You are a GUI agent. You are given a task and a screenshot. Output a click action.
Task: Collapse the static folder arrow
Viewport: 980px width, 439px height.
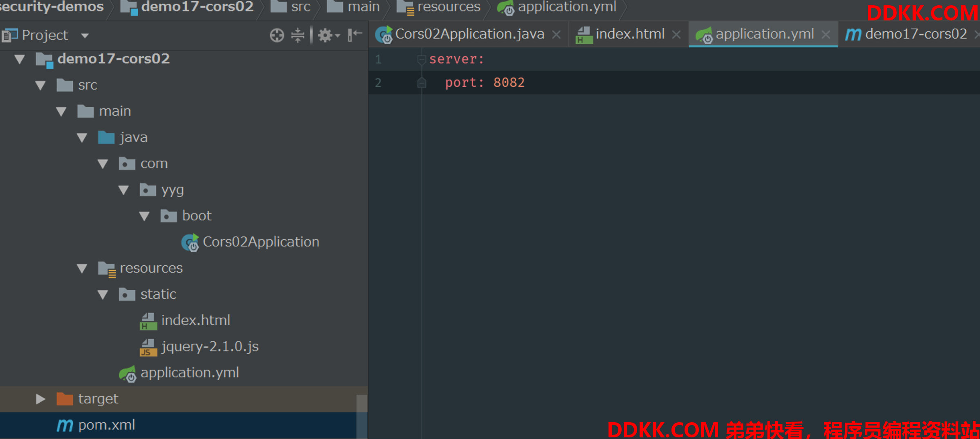pos(103,295)
